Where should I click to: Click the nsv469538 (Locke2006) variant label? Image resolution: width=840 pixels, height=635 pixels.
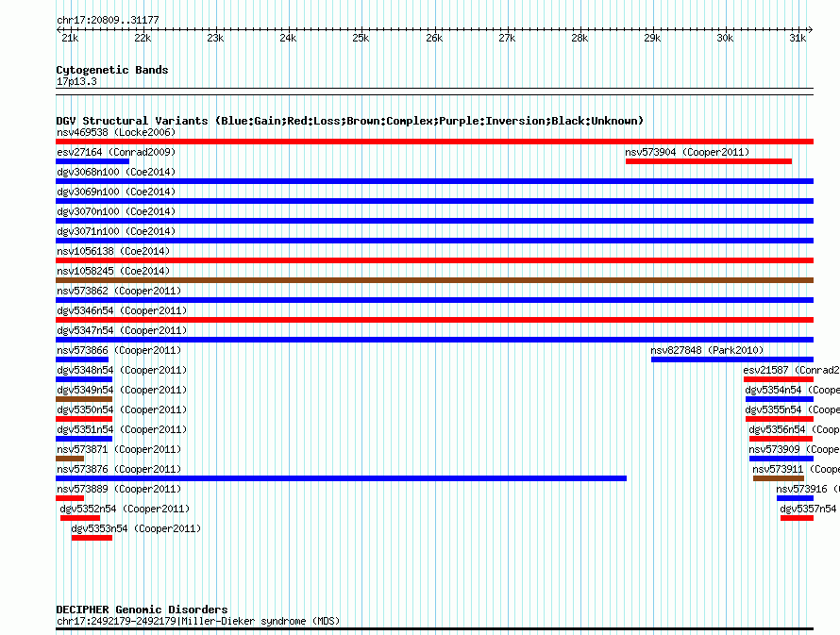pyautogui.click(x=116, y=132)
